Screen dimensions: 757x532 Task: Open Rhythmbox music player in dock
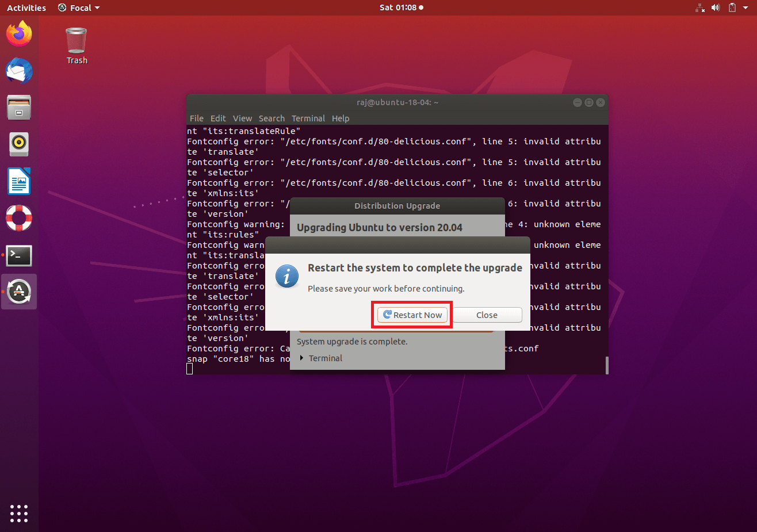[19, 144]
